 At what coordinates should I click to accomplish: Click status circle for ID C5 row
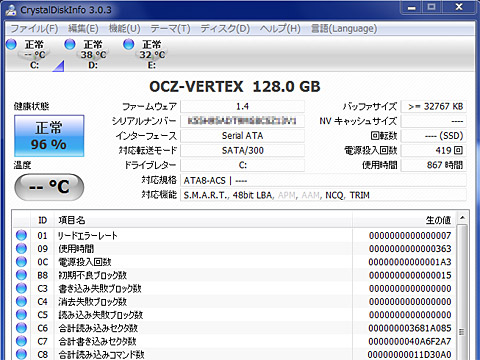[21, 315]
